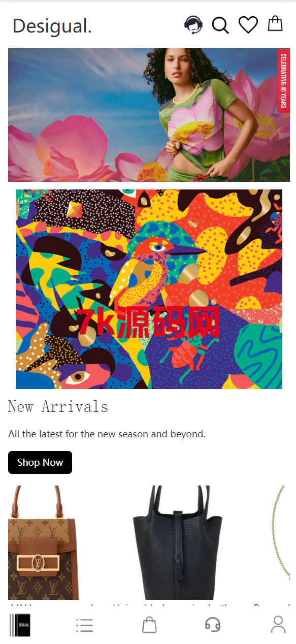Open the wishlist heart icon
This screenshot has height=644, width=296.
click(248, 25)
